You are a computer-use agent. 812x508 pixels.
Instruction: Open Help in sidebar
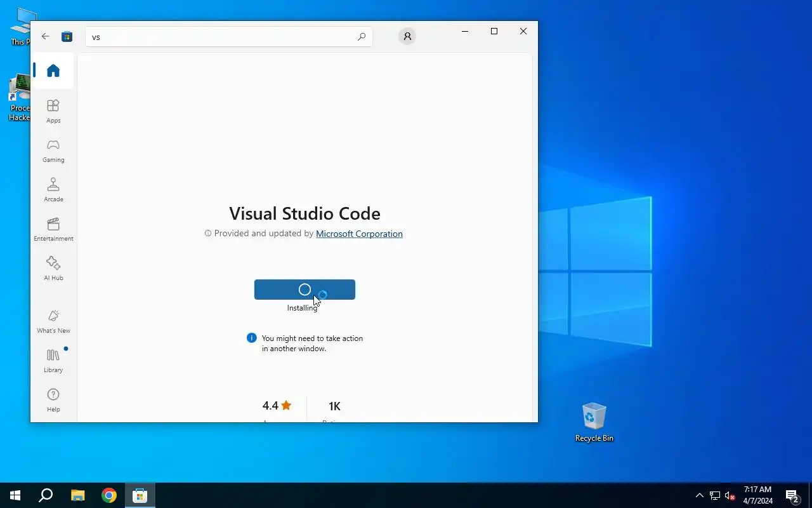point(53,400)
